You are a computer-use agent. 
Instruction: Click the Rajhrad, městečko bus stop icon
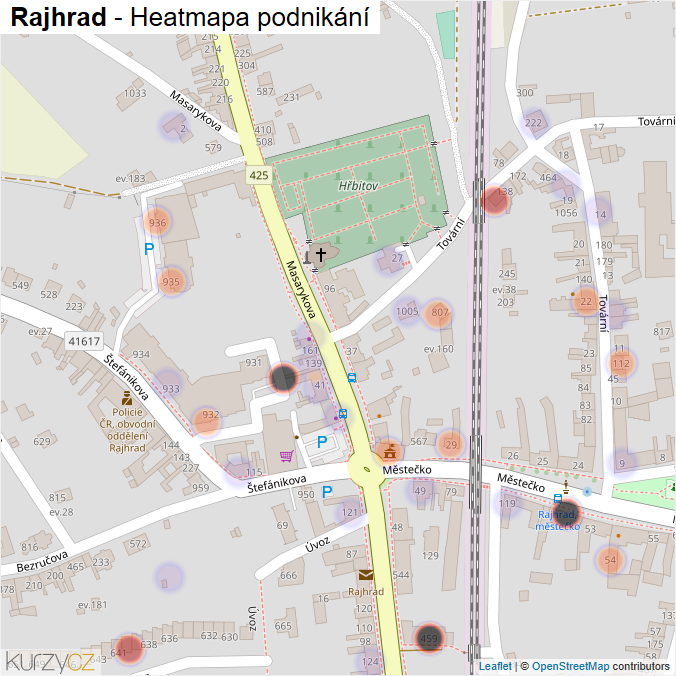pos(557,499)
